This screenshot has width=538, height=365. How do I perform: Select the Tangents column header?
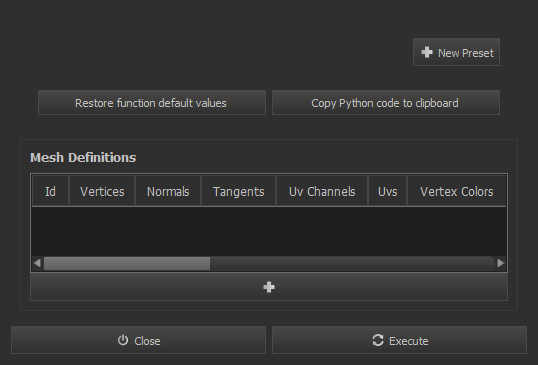click(x=238, y=191)
